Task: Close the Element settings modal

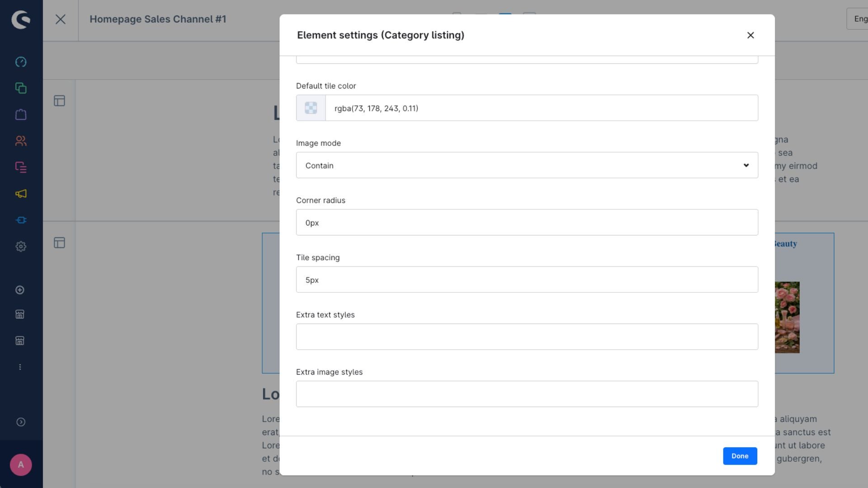Action: [750, 35]
